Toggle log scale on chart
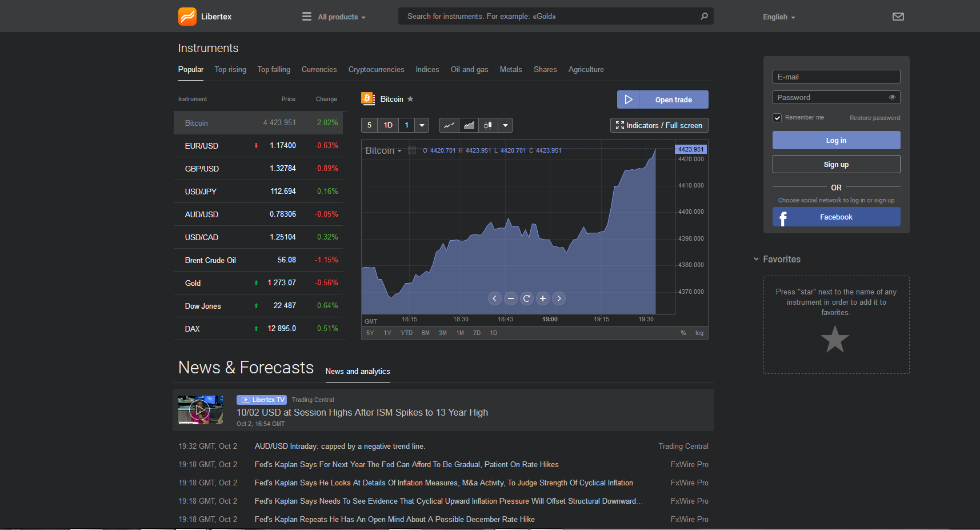Image resolution: width=980 pixels, height=530 pixels. pos(699,333)
